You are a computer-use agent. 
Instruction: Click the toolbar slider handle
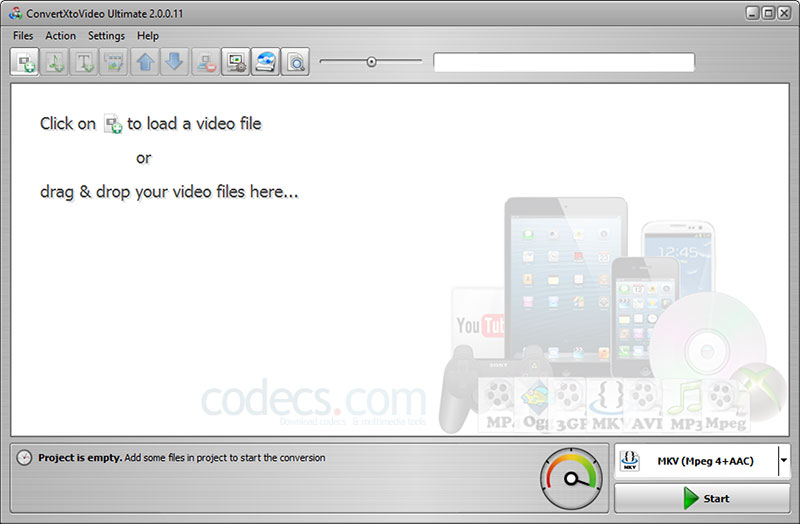point(371,62)
